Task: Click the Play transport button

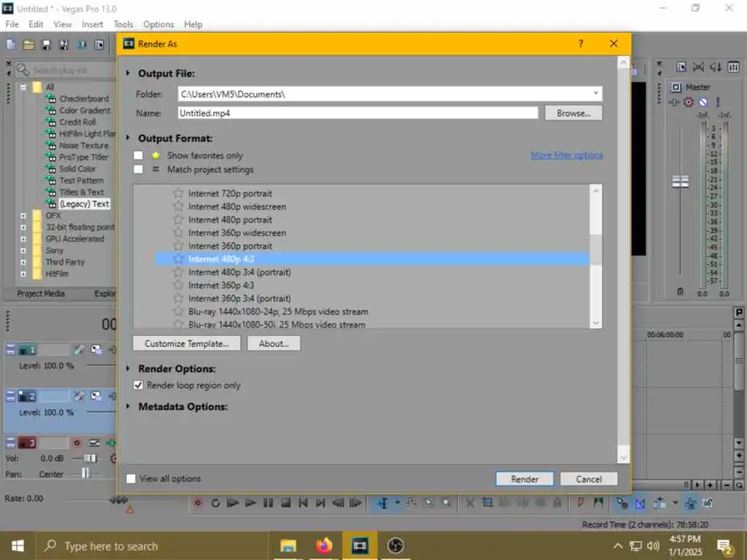Action: (250, 503)
